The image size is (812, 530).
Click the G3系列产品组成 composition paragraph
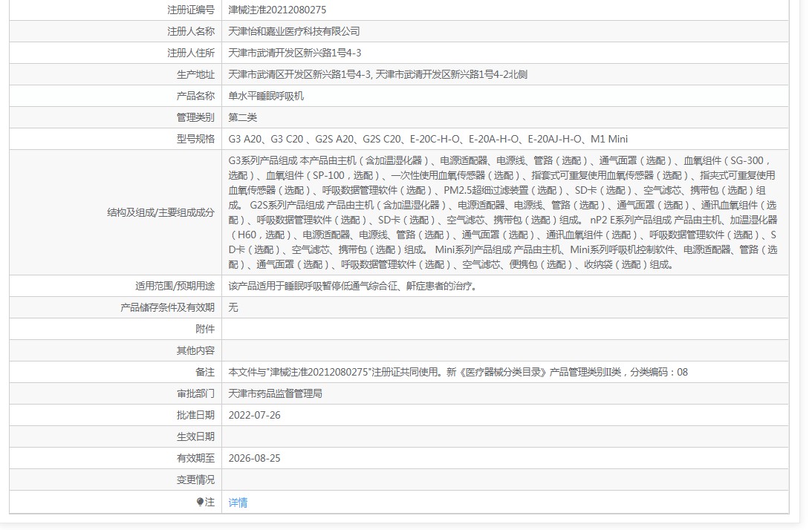click(503, 213)
